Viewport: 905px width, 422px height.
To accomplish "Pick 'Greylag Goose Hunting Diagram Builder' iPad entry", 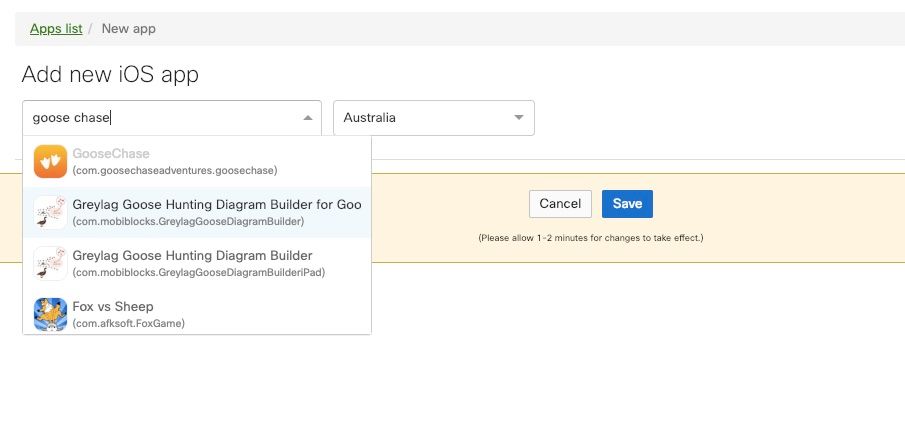I will point(192,255).
